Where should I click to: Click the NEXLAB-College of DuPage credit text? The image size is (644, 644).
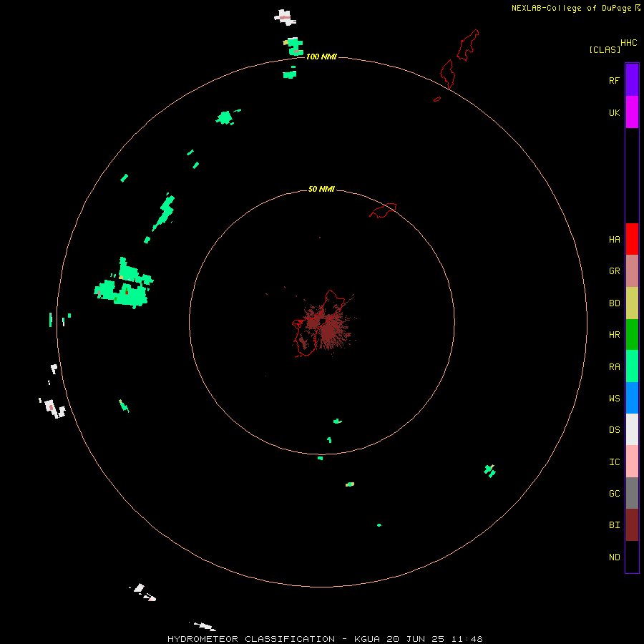pos(571,8)
